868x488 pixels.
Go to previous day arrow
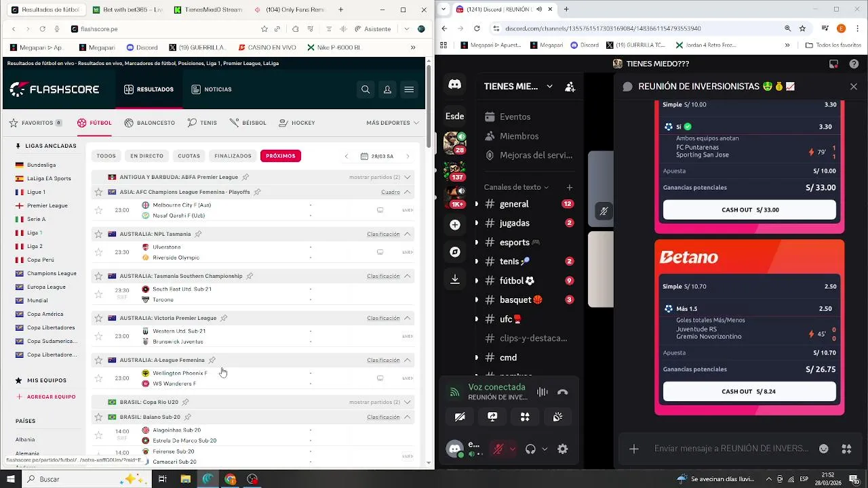coord(347,156)
